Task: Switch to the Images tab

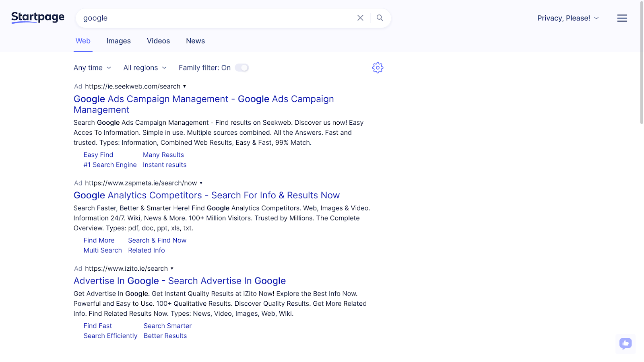Action: [x=118, y=41]
